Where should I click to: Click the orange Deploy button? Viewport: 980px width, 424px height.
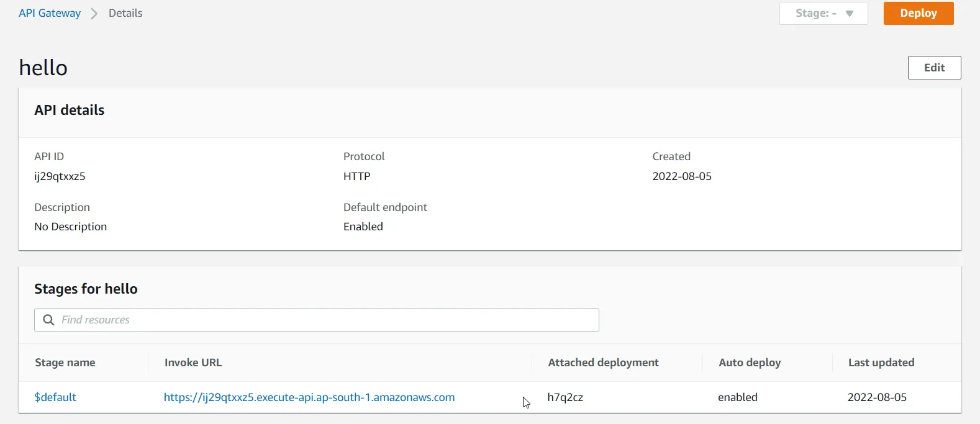919,13
